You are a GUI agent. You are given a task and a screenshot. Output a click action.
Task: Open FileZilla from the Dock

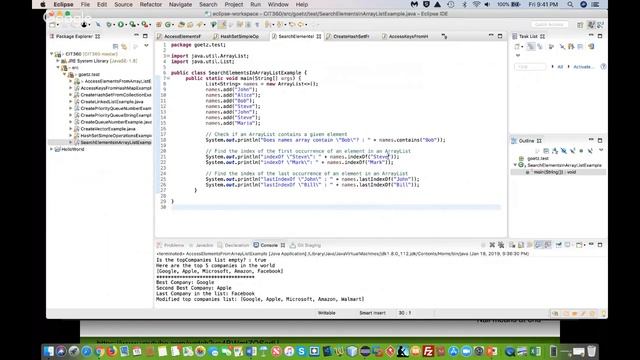[x=428, y=351]
